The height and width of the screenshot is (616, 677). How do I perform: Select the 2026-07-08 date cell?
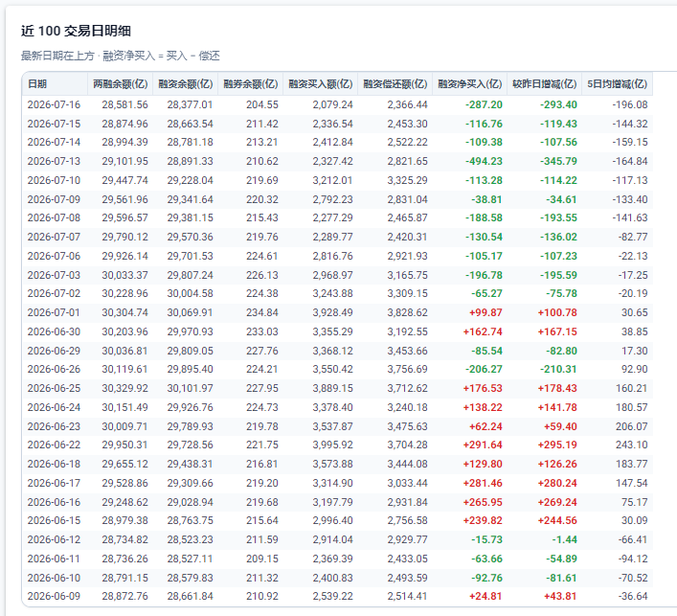click(x=54, y=217)
